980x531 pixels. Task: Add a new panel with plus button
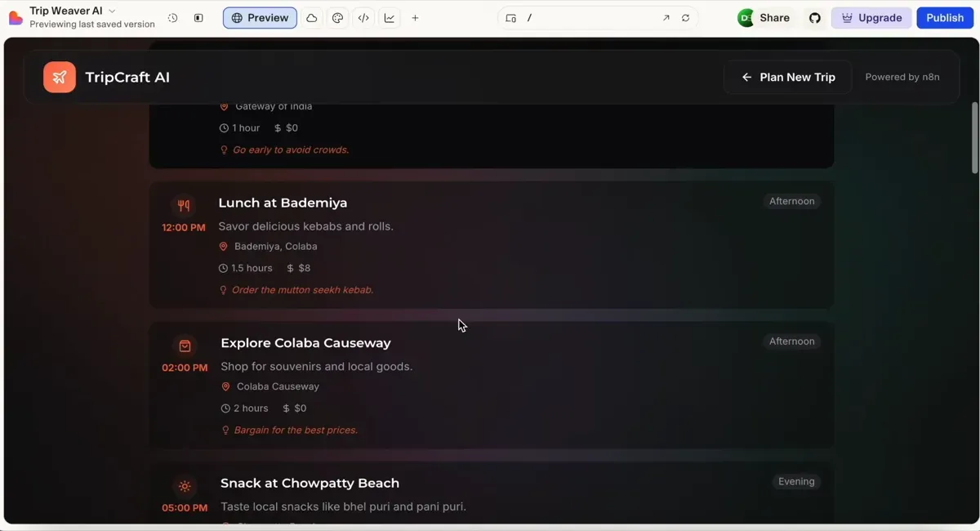(415, 17)
